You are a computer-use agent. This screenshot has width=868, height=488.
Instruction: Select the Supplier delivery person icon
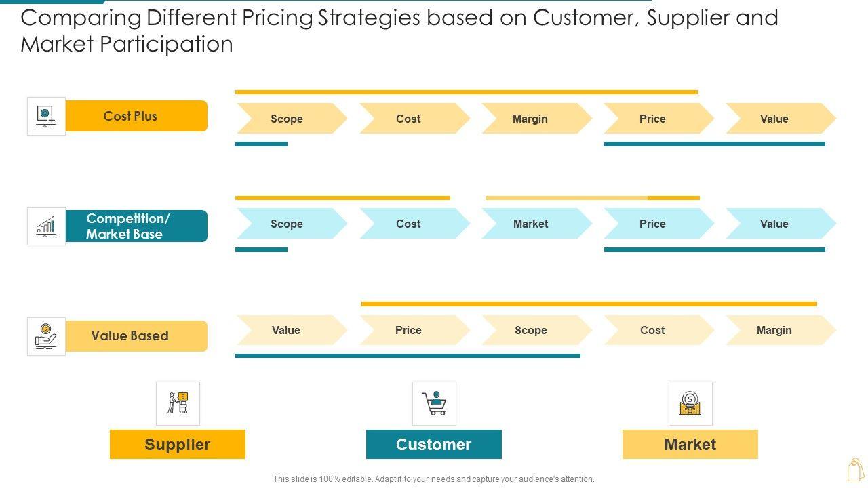(x=178, y=403)
